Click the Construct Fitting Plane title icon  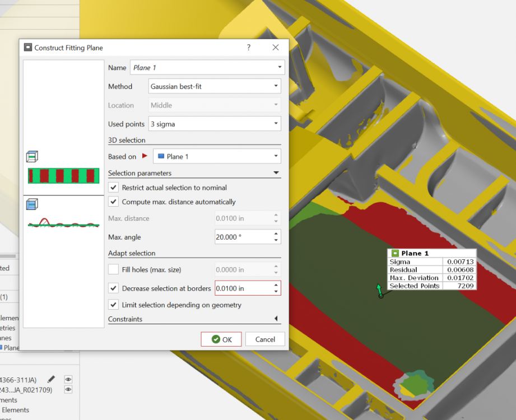click(28, 48)
